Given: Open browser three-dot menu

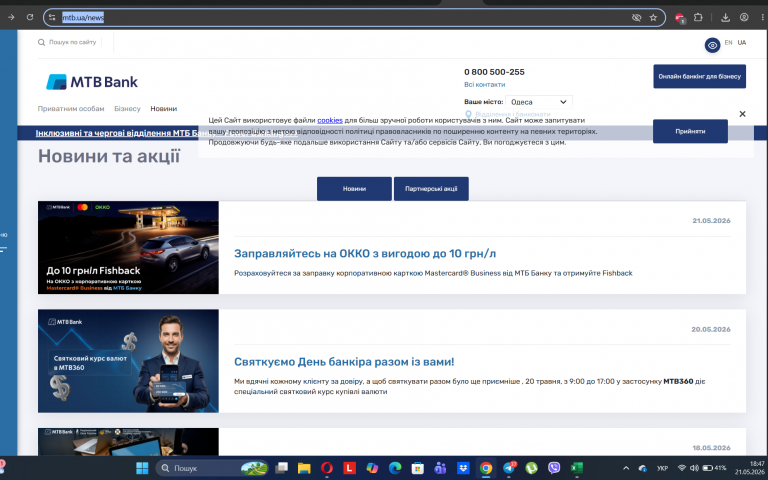Looking at the screenshot, I should tap(763, 17).
